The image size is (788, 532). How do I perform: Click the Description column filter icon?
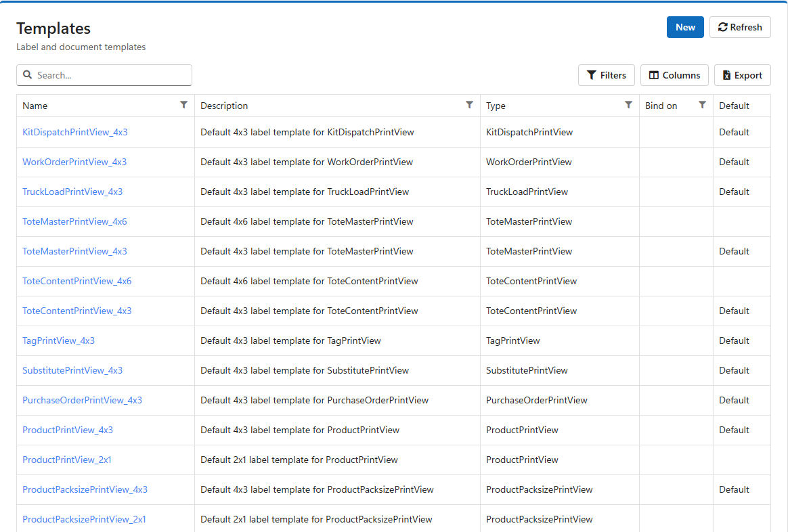click(x=469, y=105)
